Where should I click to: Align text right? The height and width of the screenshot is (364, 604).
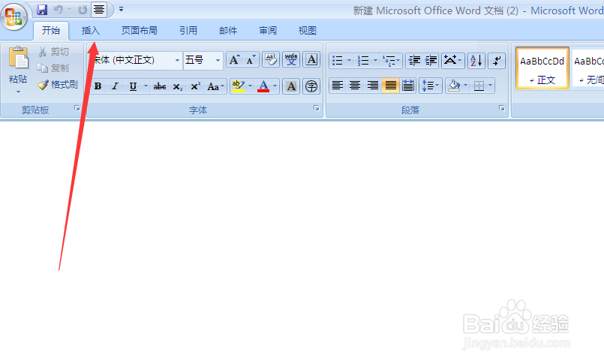(372, 86)
